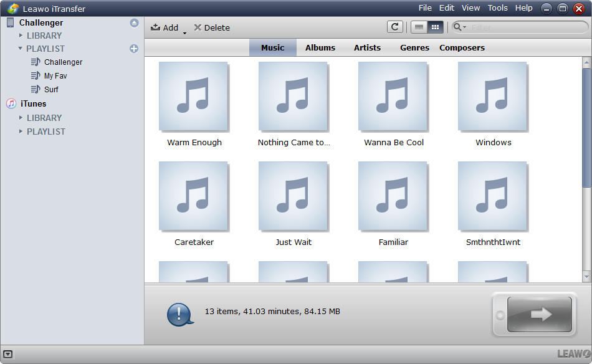Screen dimensions: 592x364
Task: Select the Wanna Be Cool song thumbnail
Action: pyautogui.click(x=393, y=96)
